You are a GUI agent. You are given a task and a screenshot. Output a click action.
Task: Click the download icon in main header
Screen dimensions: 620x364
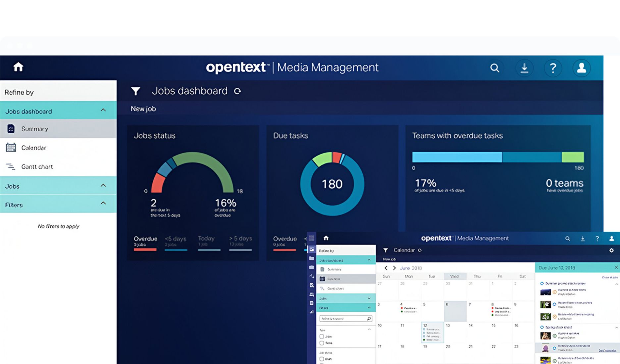point(524,68)
